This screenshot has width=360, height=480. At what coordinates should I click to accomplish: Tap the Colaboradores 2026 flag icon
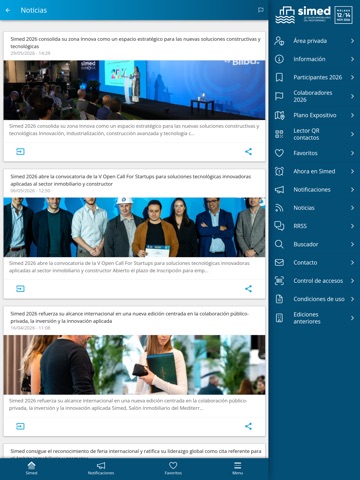[279, 96]
